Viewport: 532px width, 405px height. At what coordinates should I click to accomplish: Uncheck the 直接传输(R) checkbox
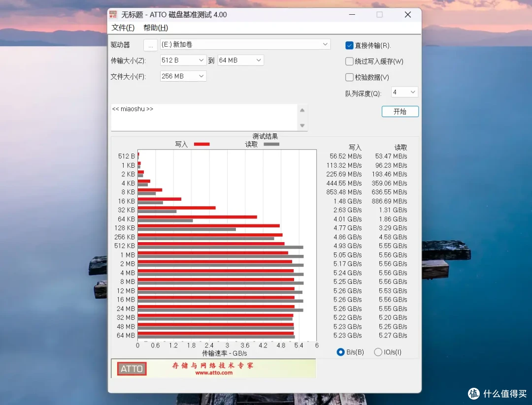pos(349,45)
